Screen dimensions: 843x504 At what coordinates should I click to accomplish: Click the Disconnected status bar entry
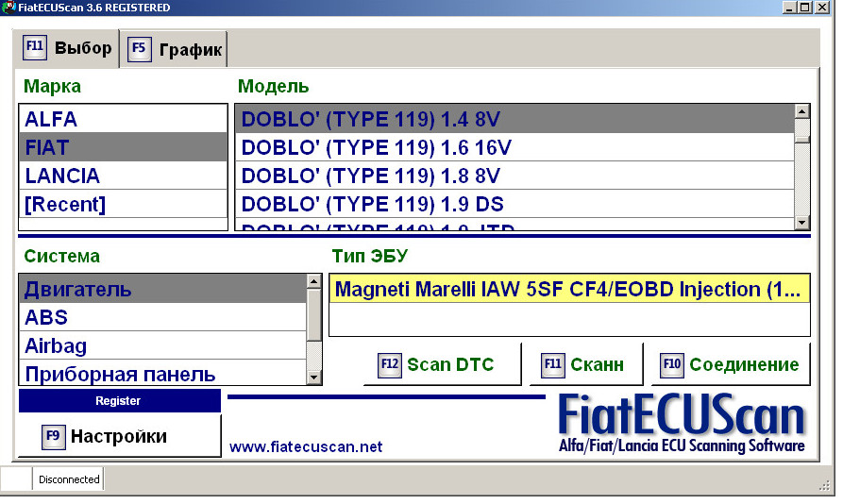click(x=69, y=479)
